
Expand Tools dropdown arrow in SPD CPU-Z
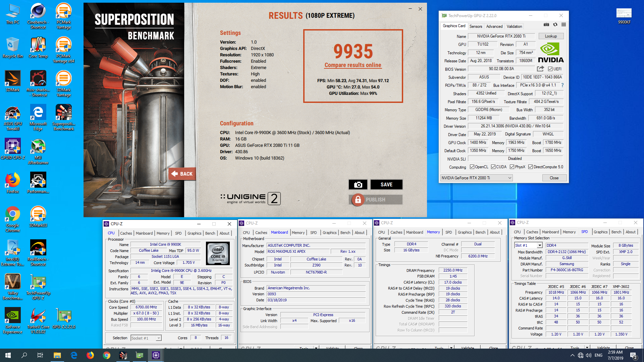coord(587,348)
